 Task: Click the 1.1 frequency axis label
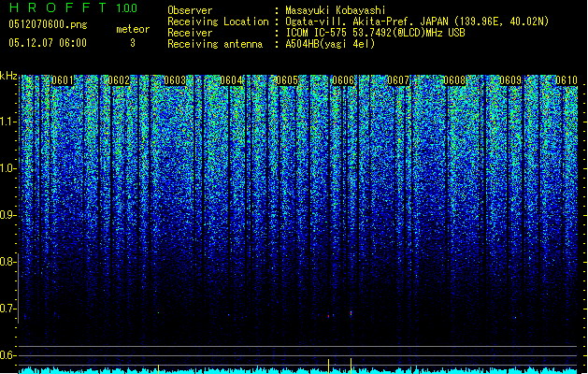pyautogui.click(x=8, y=122)
